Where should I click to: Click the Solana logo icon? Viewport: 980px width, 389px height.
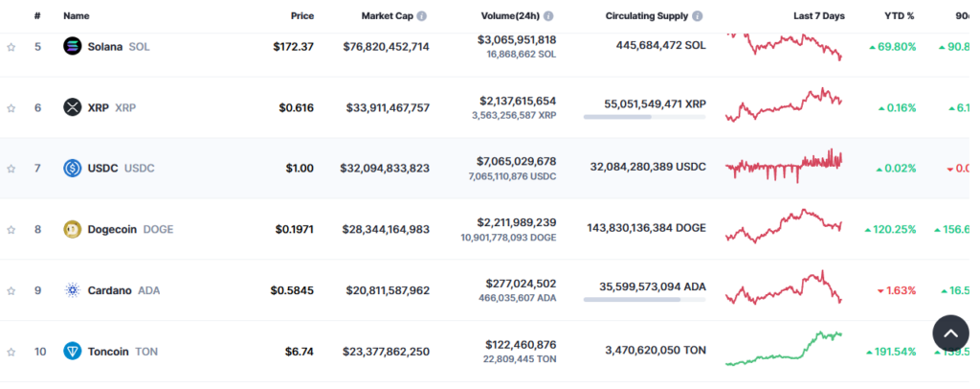pos(73,46)
